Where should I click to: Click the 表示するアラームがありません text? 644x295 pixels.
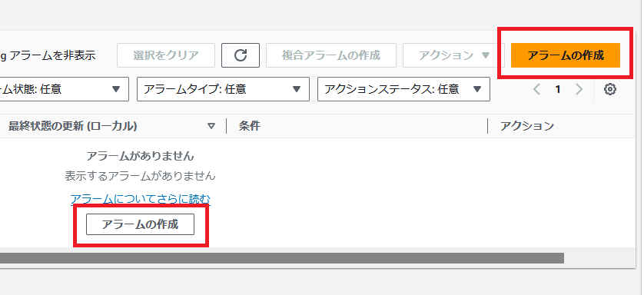(140, 176)
